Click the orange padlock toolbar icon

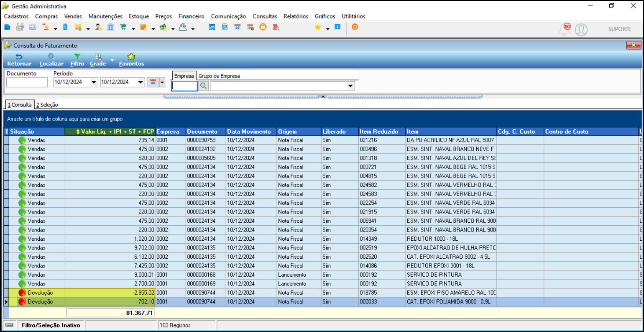(263, 27)
